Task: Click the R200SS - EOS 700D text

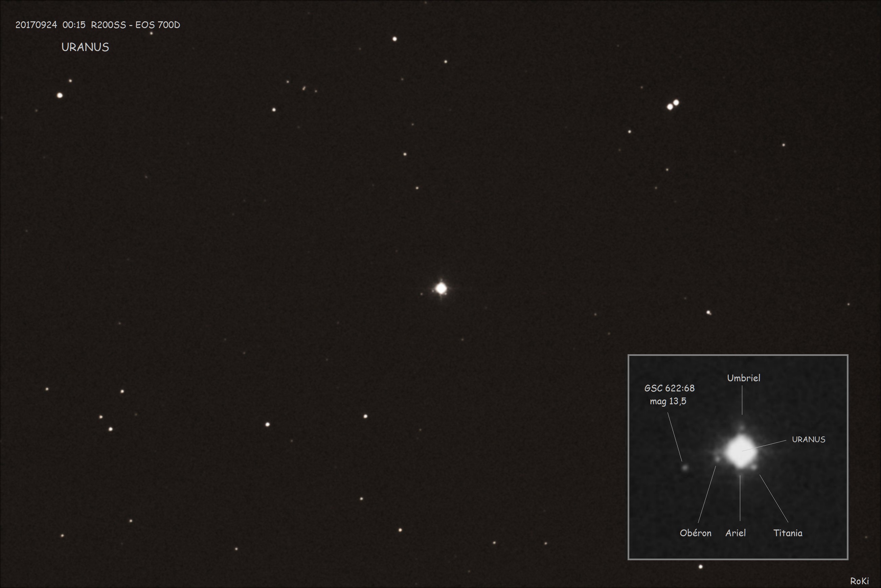Action: 135,25
